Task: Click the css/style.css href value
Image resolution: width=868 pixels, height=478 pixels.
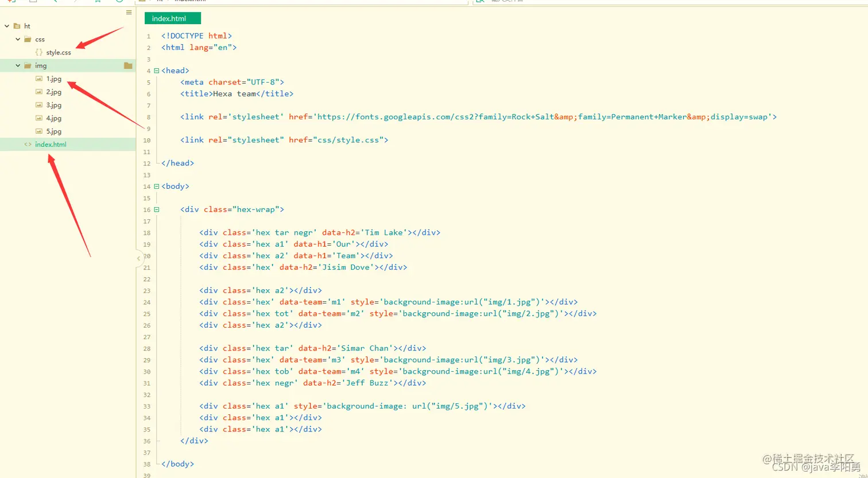Action: pyautogui.click(x=348, y=139)
